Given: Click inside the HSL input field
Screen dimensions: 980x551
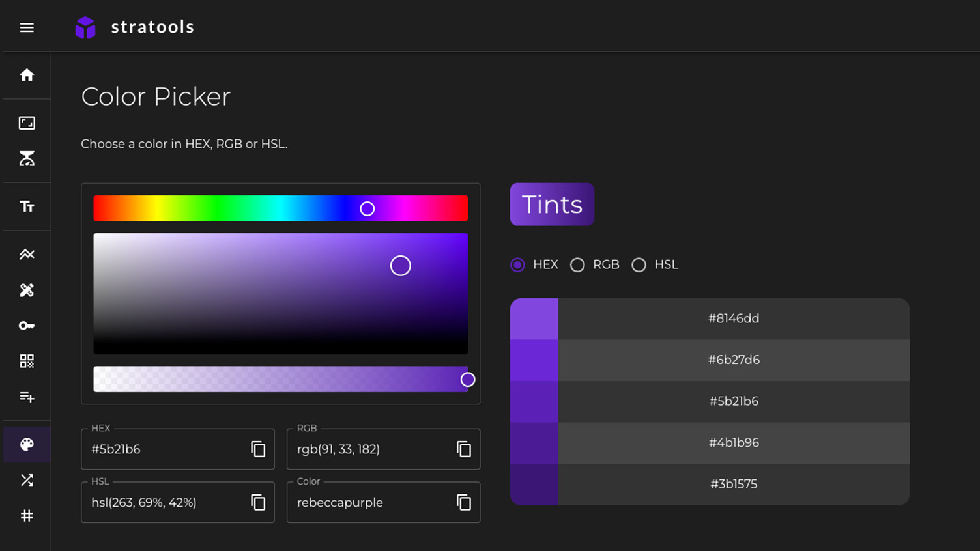Looking at the screenshot, I should 163,502.
